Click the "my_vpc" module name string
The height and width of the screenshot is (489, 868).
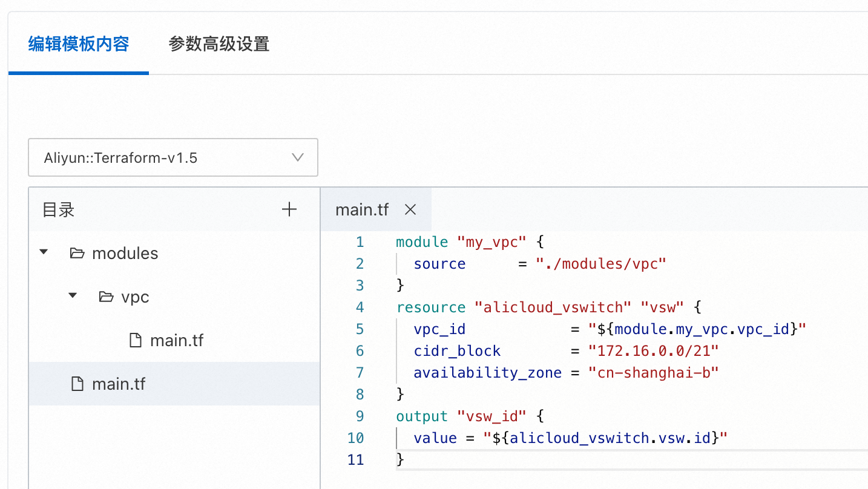492,242
